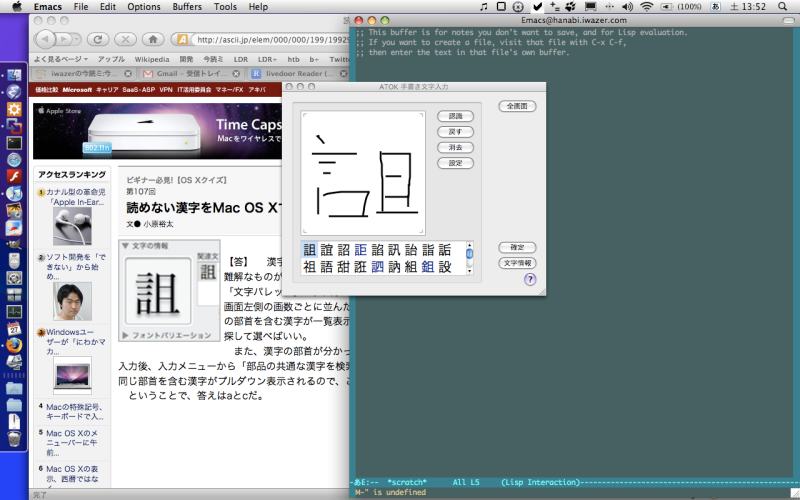Click the Wikipedia bookmark
800x500 pixels.
point(152,59)
